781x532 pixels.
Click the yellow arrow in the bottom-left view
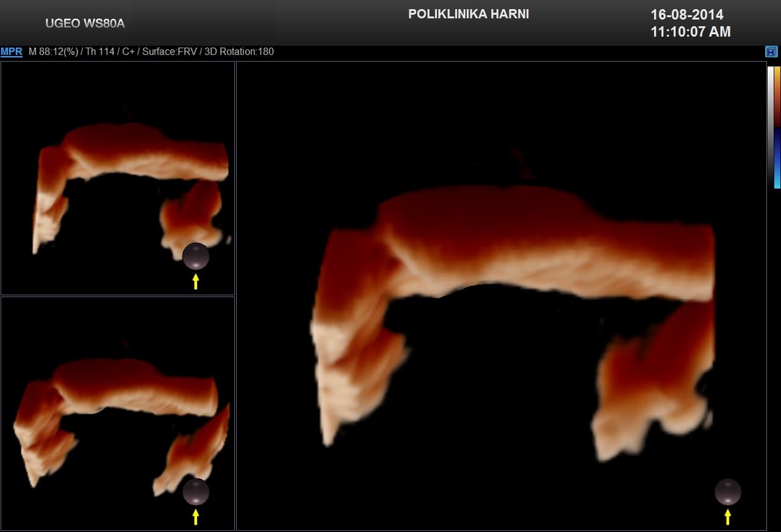(195, 517)
